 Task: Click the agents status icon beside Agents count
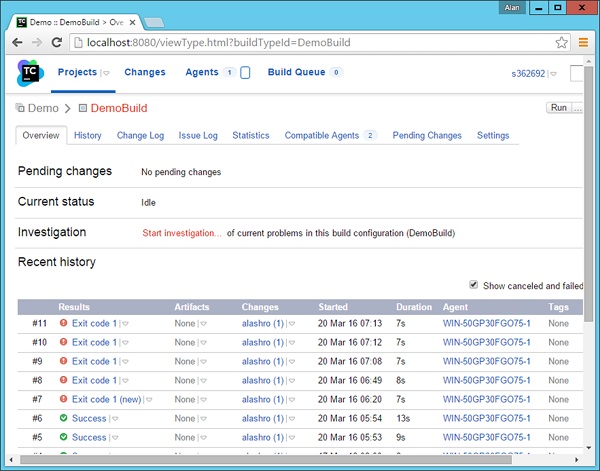[245, 73]
